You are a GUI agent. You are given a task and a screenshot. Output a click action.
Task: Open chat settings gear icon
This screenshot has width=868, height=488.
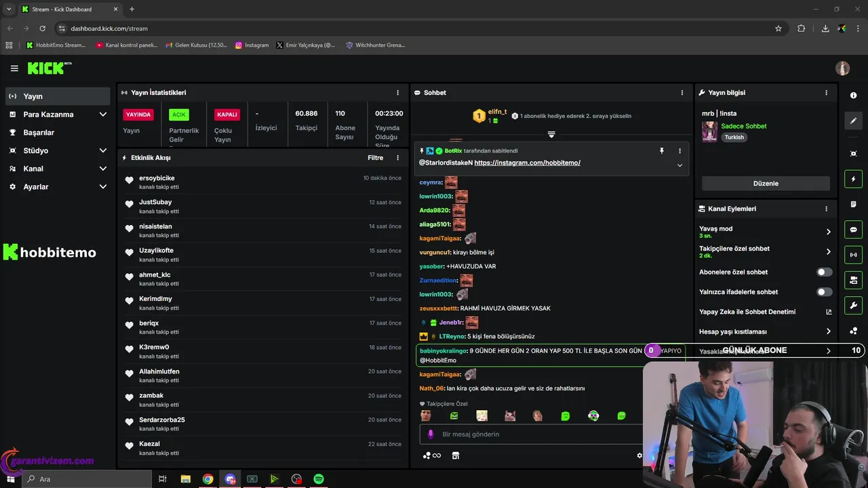pyautogui.click(x=639, y=455)
